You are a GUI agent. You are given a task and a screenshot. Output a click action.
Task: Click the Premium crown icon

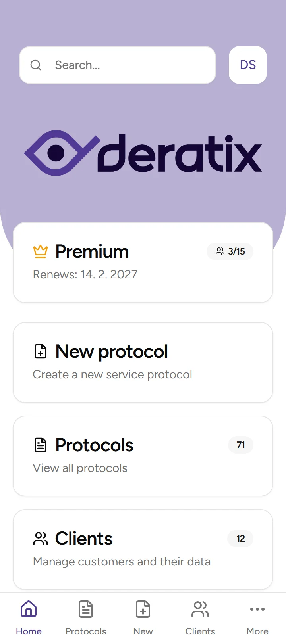[41, 251]
